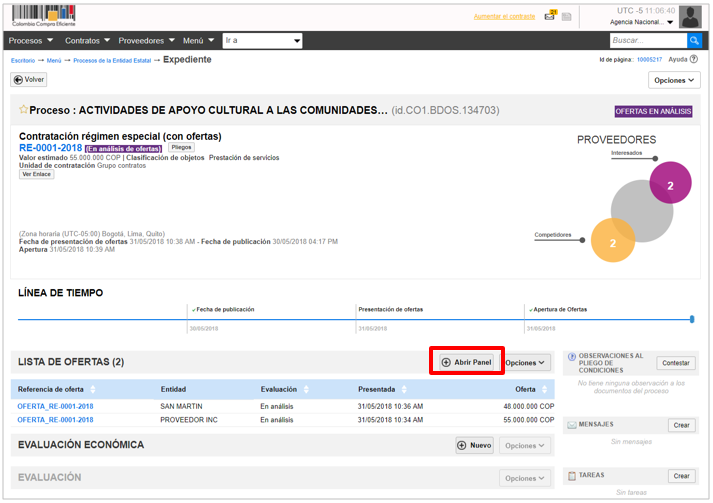713x503 pixels.
Task: Click Crear button for Mensajes
Action: point(681,425)
